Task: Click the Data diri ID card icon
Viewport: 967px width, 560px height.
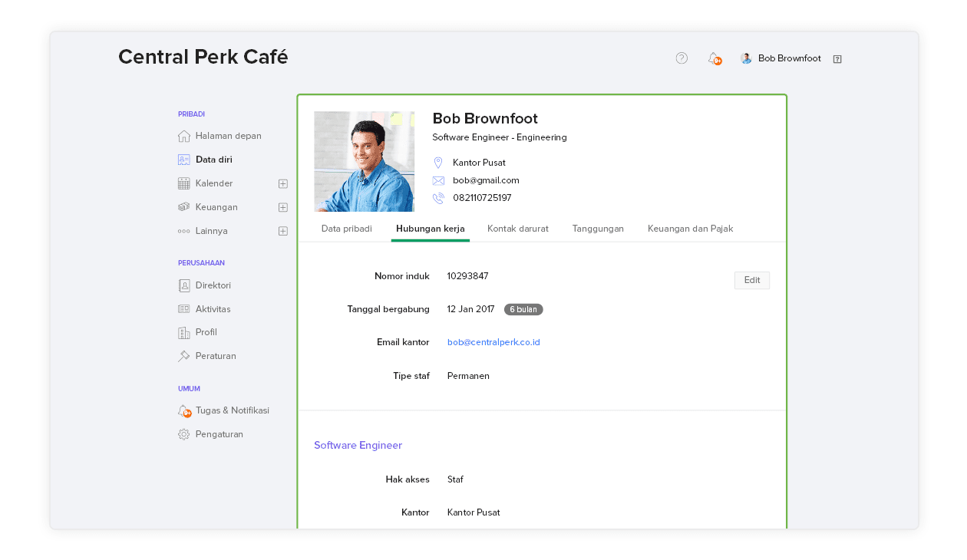Action: click(184, 160)
